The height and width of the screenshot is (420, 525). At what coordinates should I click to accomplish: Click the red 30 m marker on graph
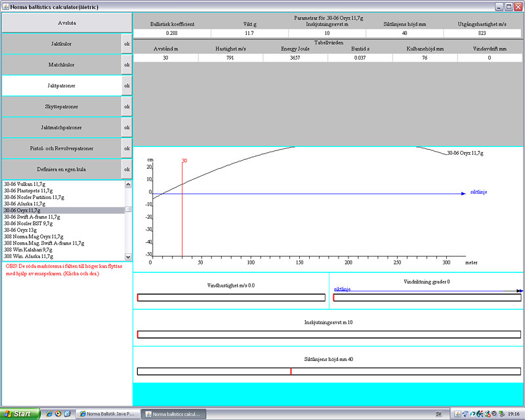pyautogui.click(x=182, y=210)
